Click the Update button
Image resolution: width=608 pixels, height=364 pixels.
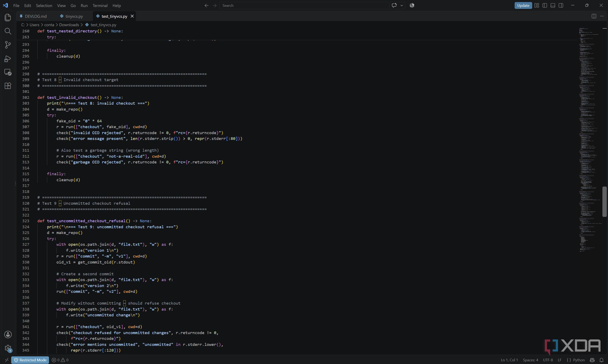click(x=523, y=5)
